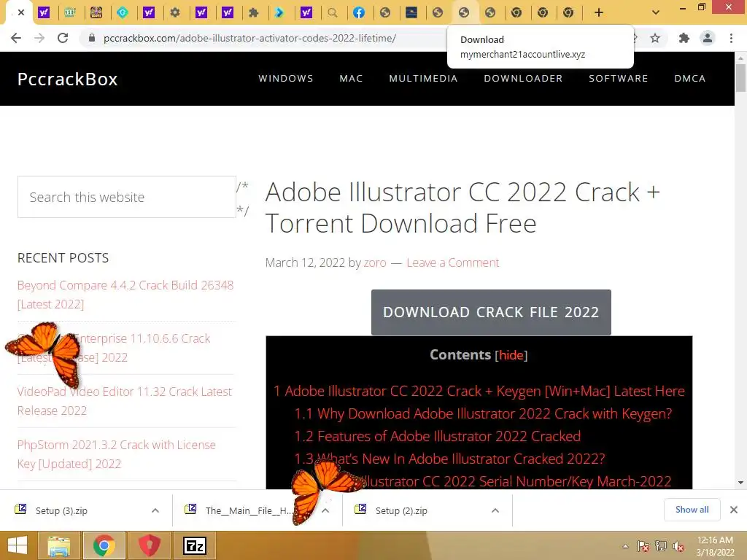
Task: Open the SOFTWARE menu item
Action: tap(619, 78)
